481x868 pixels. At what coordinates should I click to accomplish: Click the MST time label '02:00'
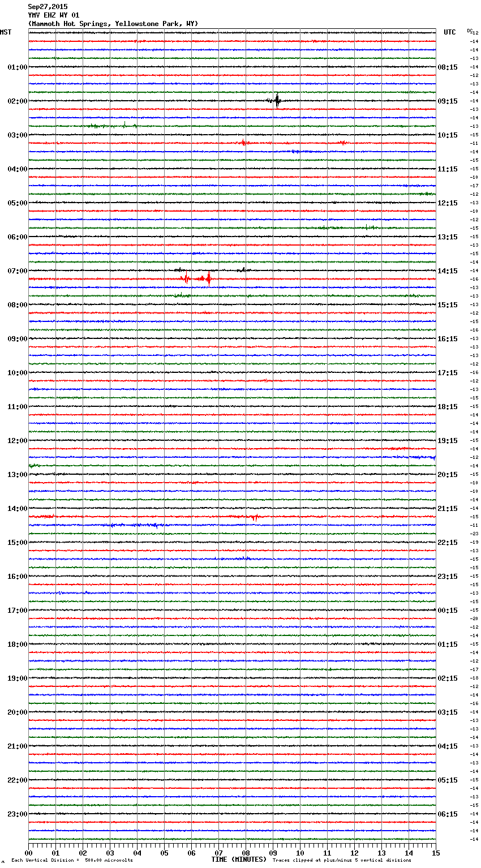(x=17, y=101)
